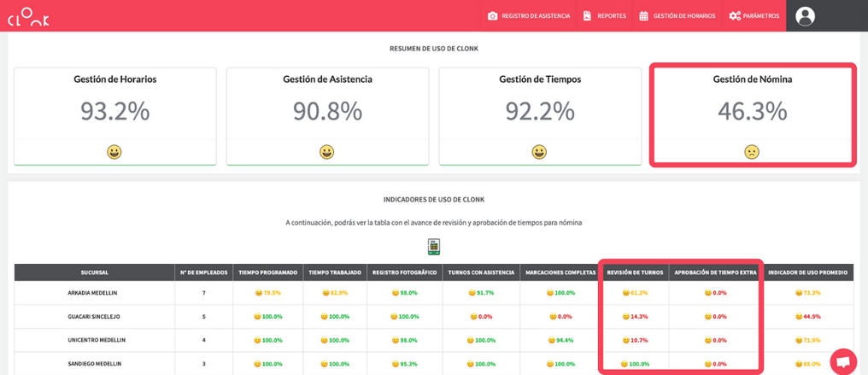The width and height of the screenshot is (868, 375).
Task: Select the Gestión de Asistencia card
Action: pos(327,115)
